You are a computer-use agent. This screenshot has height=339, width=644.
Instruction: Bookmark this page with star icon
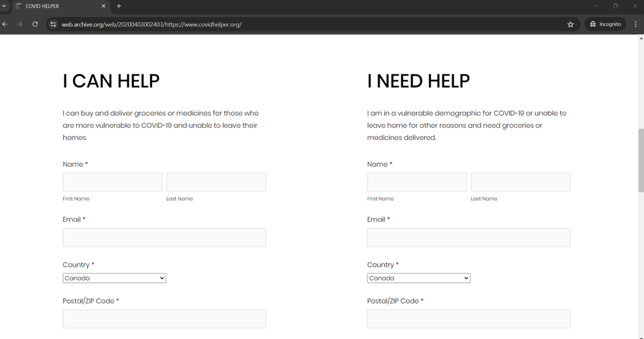click(570, 24)
